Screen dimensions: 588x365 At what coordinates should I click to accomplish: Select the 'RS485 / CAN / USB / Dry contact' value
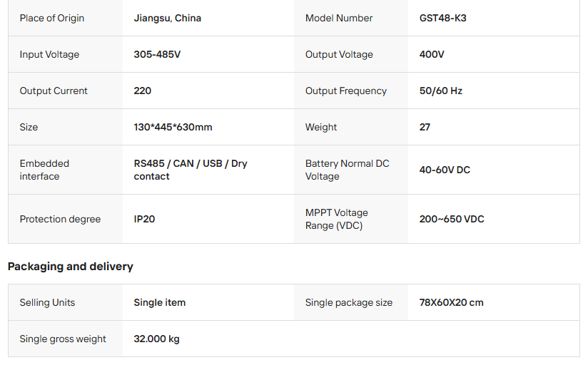click(191, 170)
